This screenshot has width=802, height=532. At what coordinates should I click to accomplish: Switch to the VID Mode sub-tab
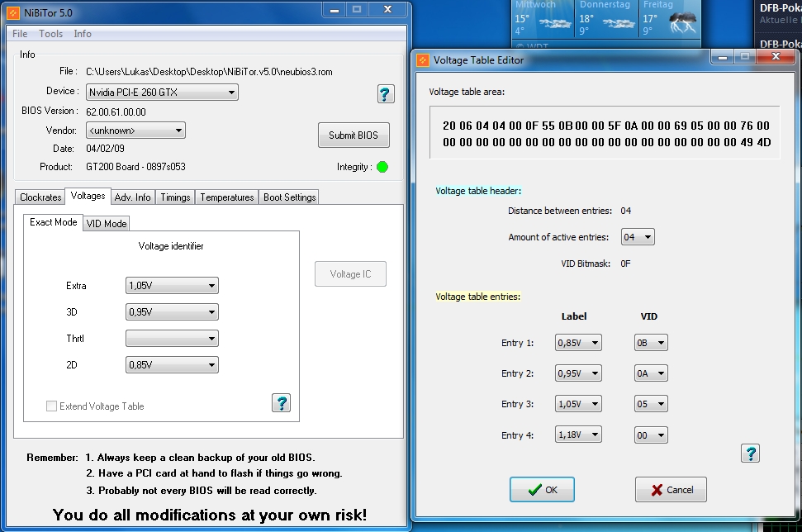tap(107, 223)
